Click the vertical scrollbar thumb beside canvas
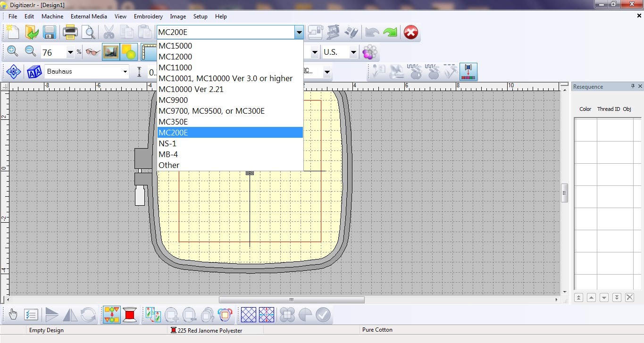Viewport: 644px width, 343px height. tap(564, 192)
